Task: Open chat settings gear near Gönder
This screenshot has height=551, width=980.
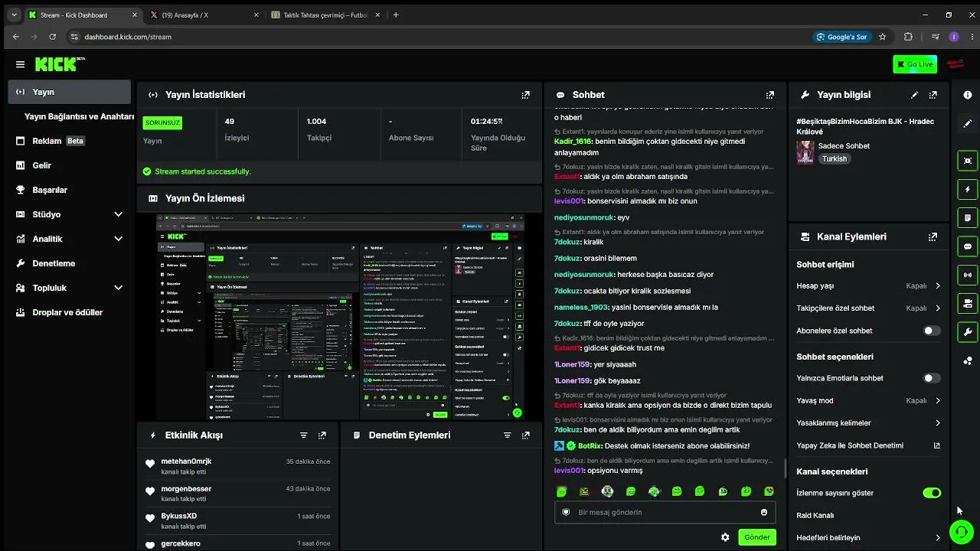Action: click(x=725, y=537)
